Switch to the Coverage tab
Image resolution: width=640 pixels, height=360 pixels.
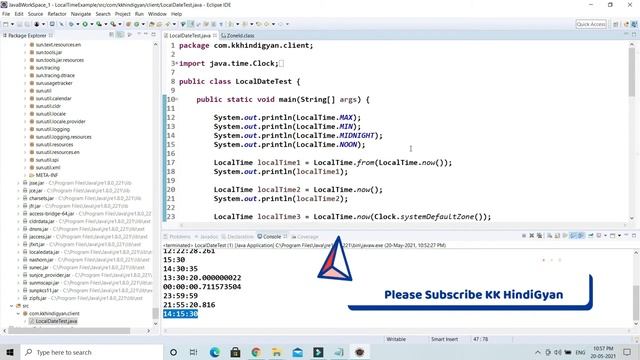point(304,236)
